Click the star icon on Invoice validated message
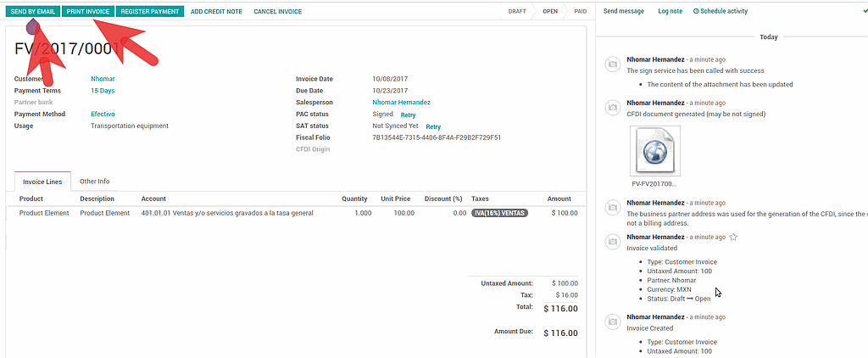This screenshot has height=358, width=868. [733, 238]
